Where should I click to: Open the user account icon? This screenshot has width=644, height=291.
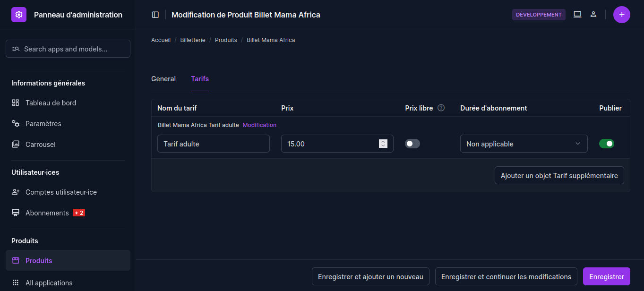[593, 15]
